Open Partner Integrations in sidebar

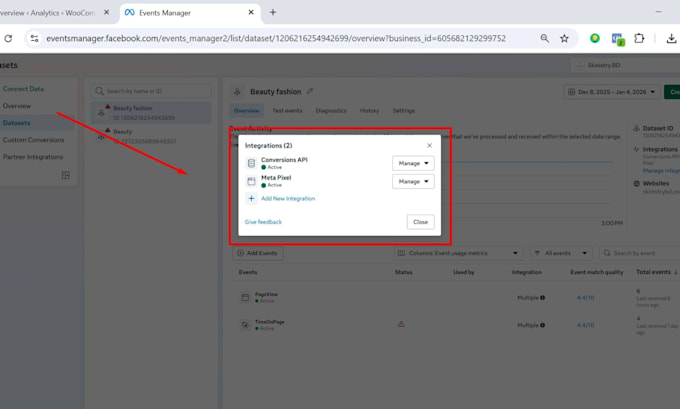33,157
